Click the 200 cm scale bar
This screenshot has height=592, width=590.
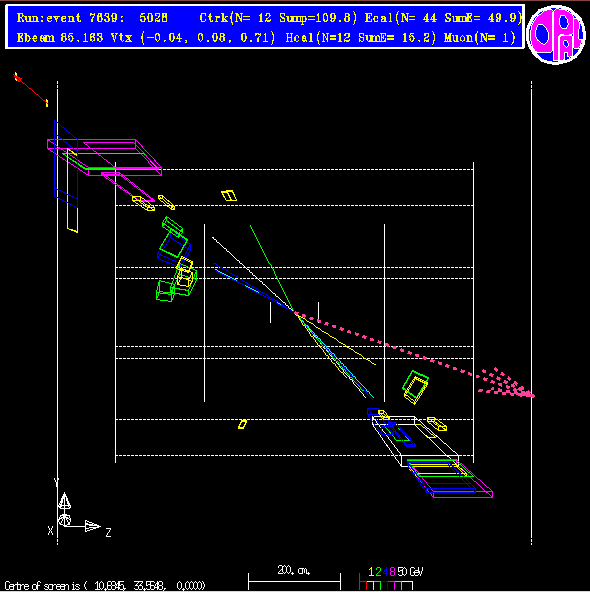point(294,581)
